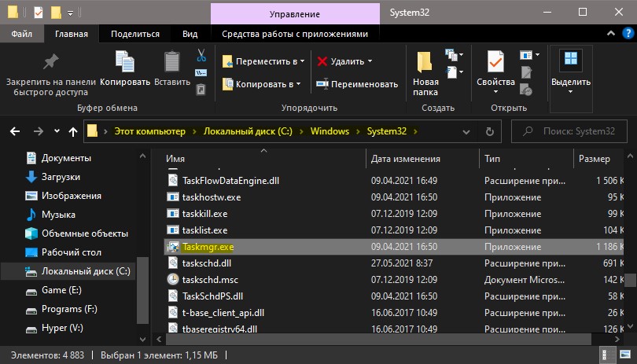Open the Переместить в dropdown

click(302, 61)
